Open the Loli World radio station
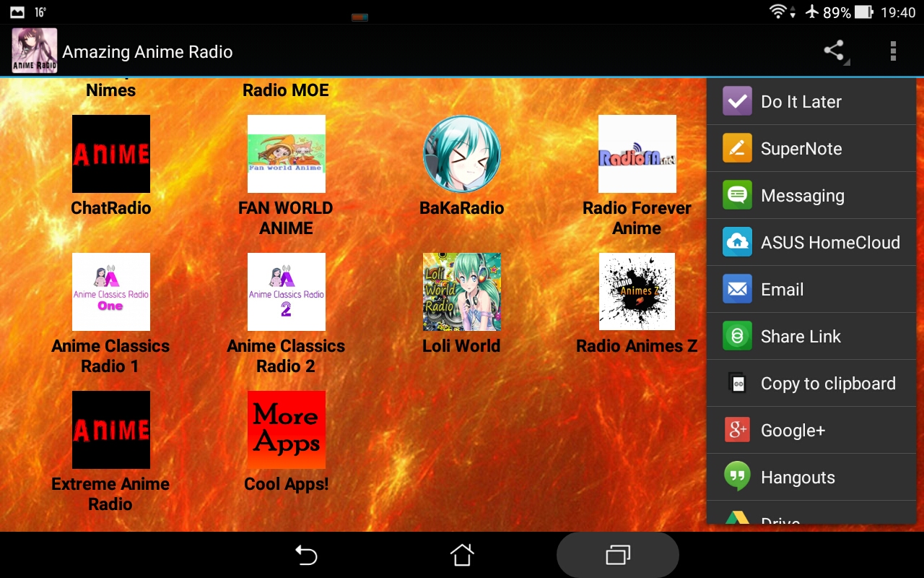924x578 pixels. coord(461,292)
